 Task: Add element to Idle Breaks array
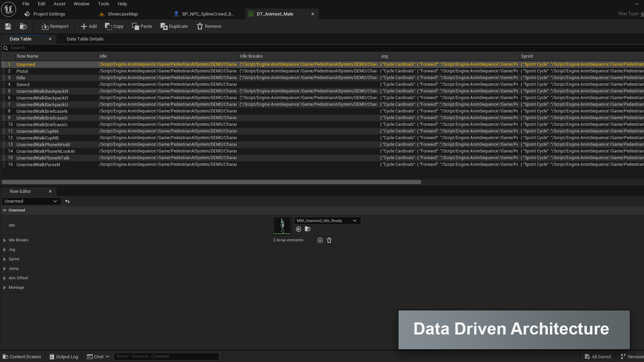tap(320, 240)
